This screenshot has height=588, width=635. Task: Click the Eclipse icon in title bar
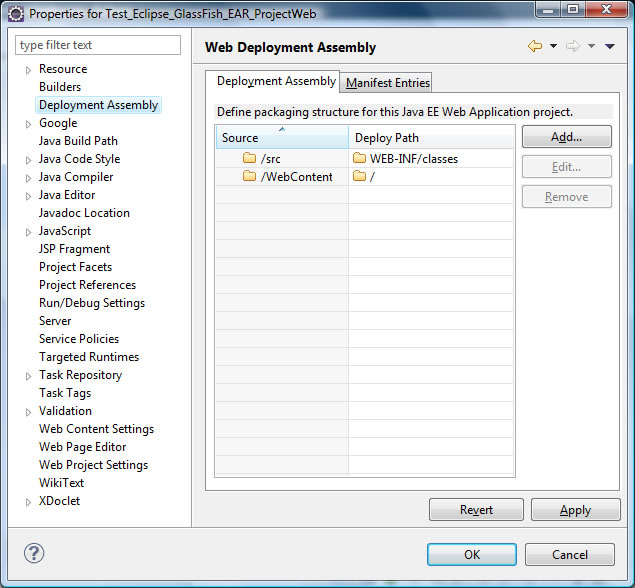pos(16,14)
